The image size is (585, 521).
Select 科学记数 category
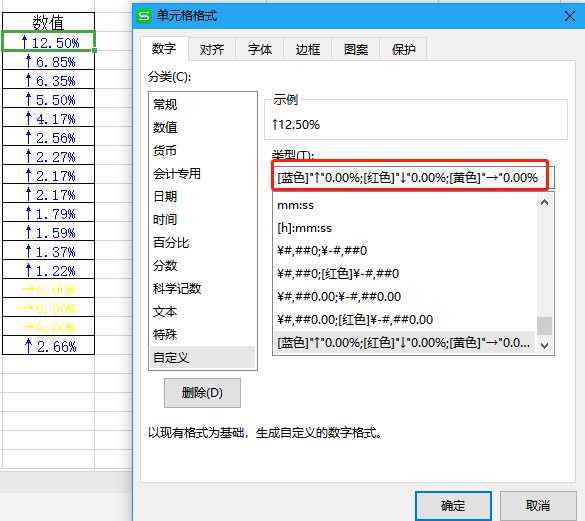[203, 288]
